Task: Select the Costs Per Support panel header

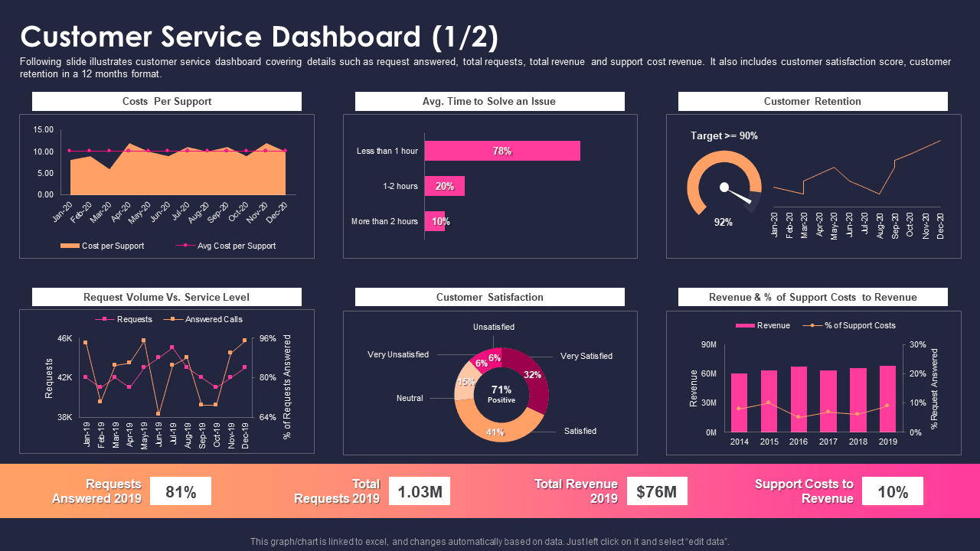Action: (x=167, y=101)
